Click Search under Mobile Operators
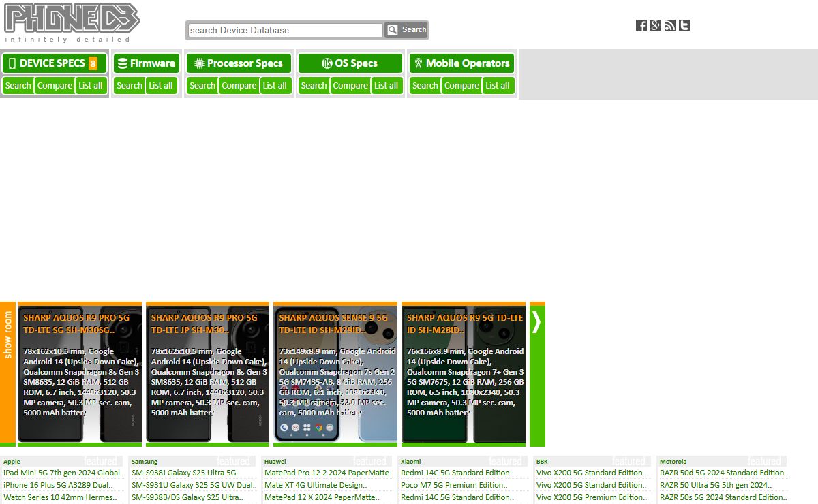 [425, 86]
